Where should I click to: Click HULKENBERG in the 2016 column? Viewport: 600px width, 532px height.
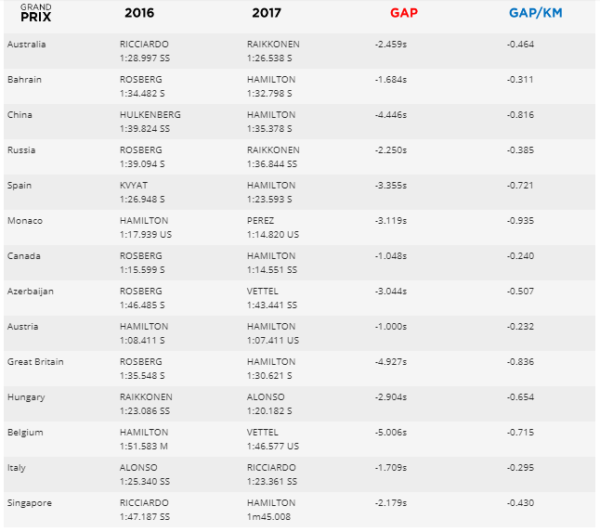point(150,115)
